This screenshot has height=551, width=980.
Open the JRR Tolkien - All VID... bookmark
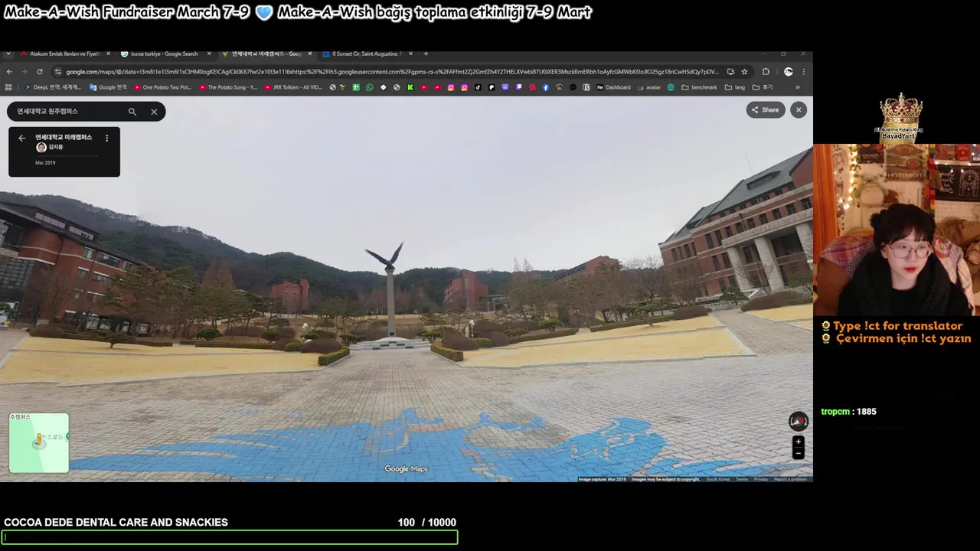pyautogui.click(x=293, y=87)
